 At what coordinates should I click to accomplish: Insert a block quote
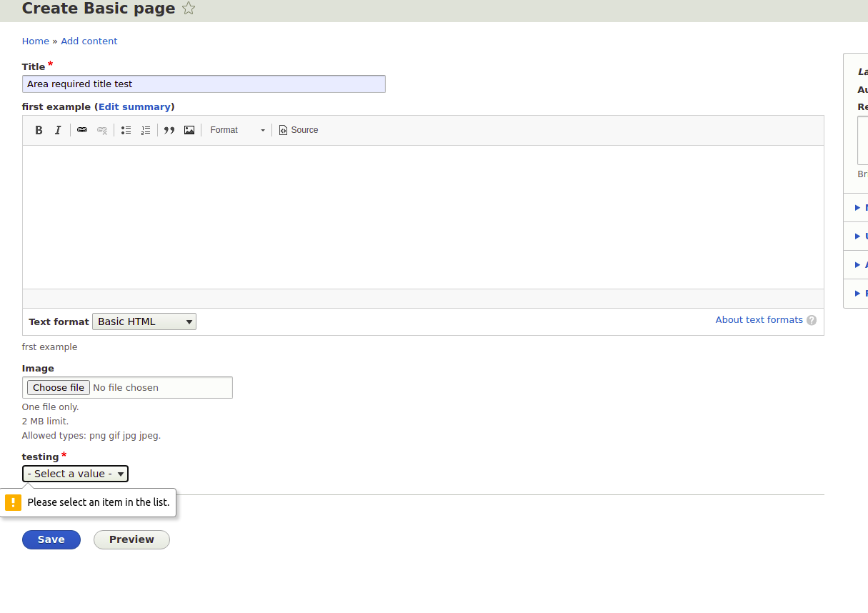coord(169,130)
